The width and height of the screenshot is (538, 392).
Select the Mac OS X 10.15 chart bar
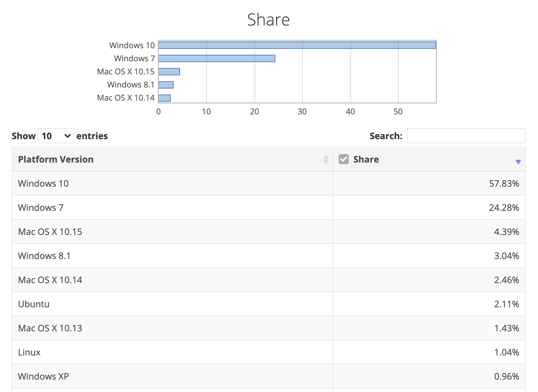pos(169,72)
